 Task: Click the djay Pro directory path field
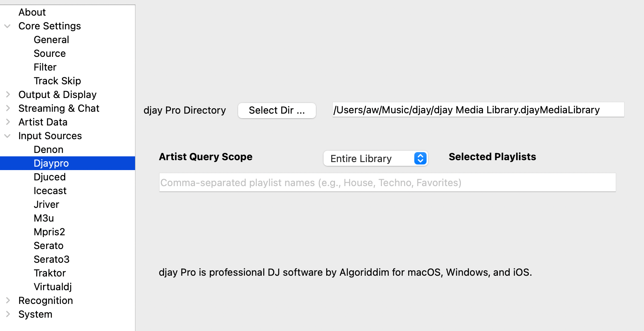[x=478, y=110]
